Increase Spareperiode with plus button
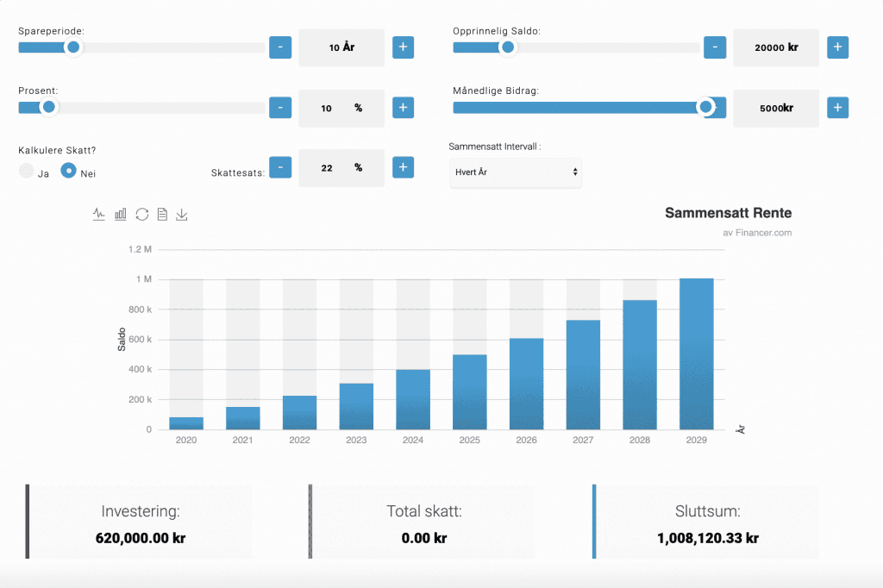This screenshot has width=883, height=588. pyautogui.click(x=404, y=47)
